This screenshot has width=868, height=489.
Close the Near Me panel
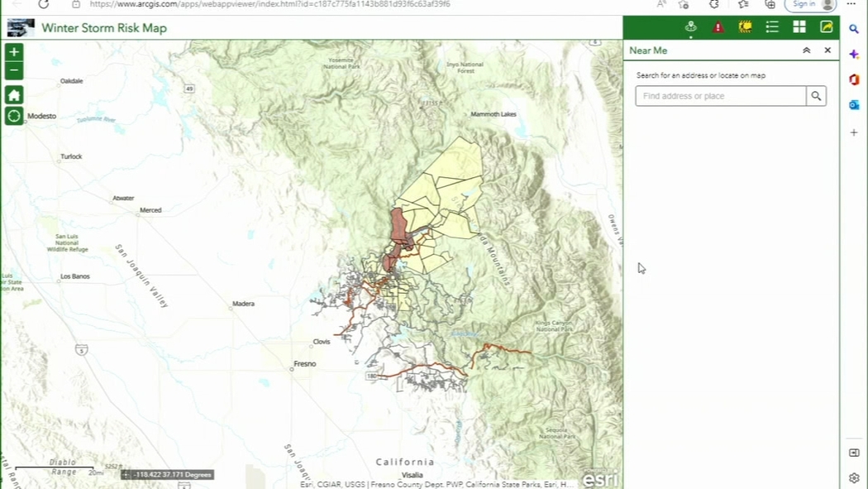coord(827,50)
